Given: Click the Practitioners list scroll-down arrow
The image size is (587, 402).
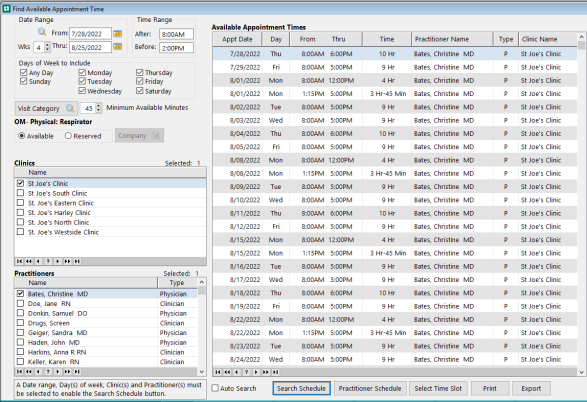Looking at the screenshot, I should (x=202, y=372).
